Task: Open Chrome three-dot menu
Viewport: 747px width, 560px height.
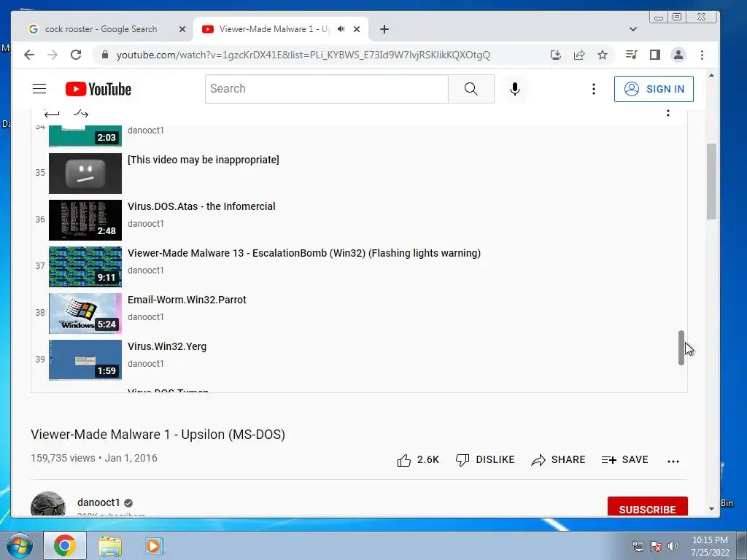Action: tap(702, 55)
